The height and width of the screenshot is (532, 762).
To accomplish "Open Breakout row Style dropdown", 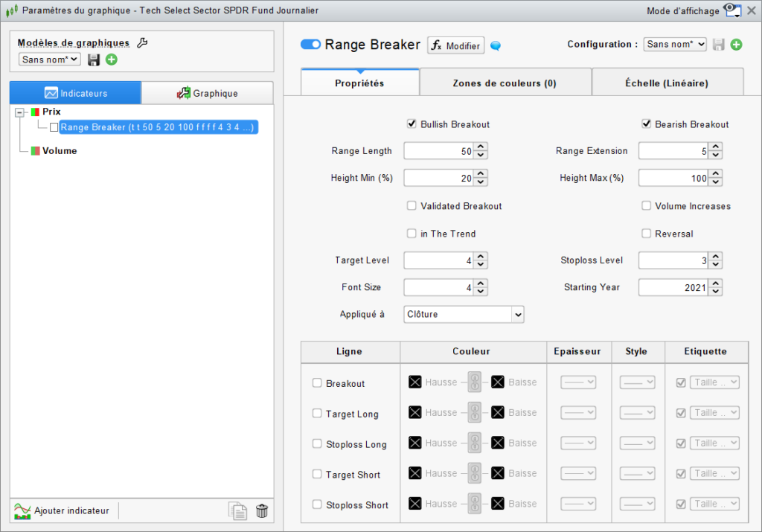I will (x=637, y=382).
